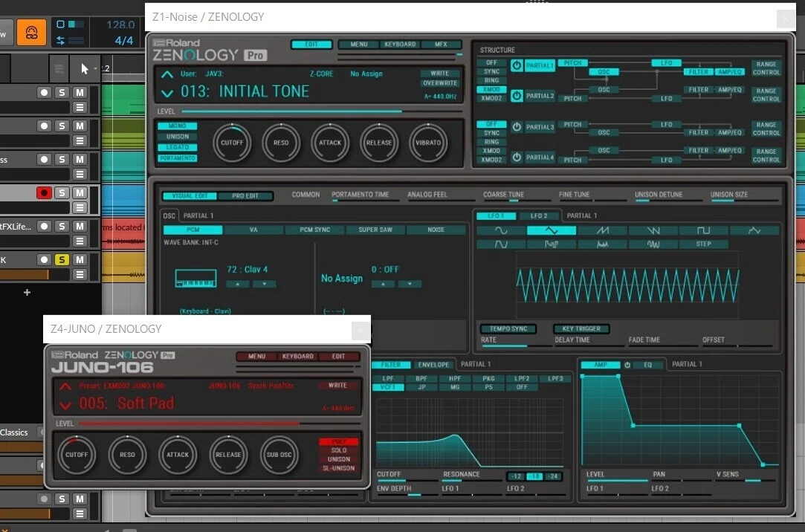The height and width of the screenshot is (532, 805).
Task: Step the 0 : OFF wave up
Action: (383, 284)
